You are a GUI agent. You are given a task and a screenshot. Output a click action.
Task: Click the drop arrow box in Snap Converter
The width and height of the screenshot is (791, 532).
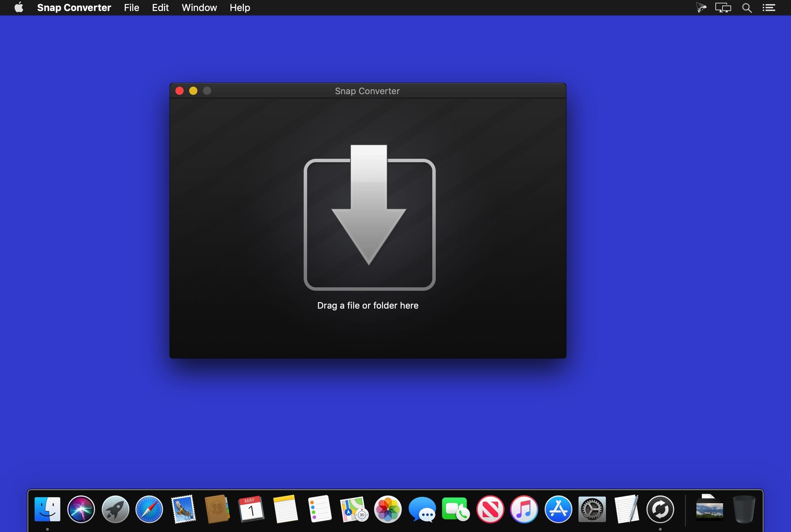369,218
